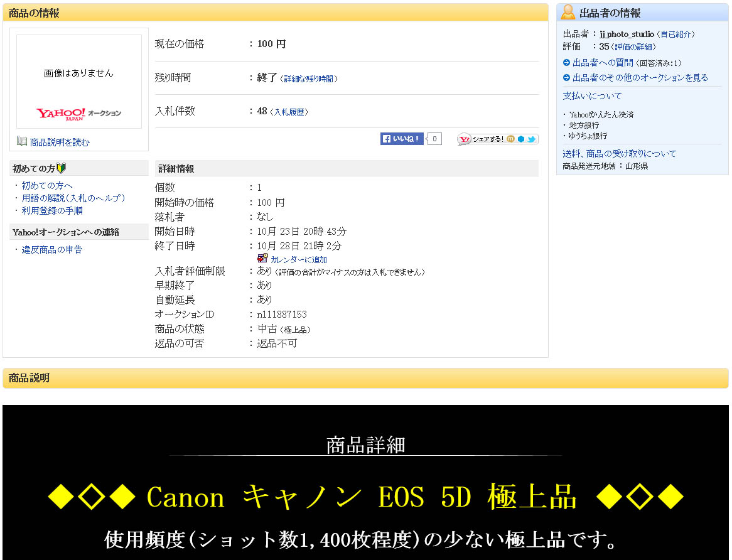Click the 商品発送元地域 山形県 text
732x560 pixels.
(x=605, y=166)
